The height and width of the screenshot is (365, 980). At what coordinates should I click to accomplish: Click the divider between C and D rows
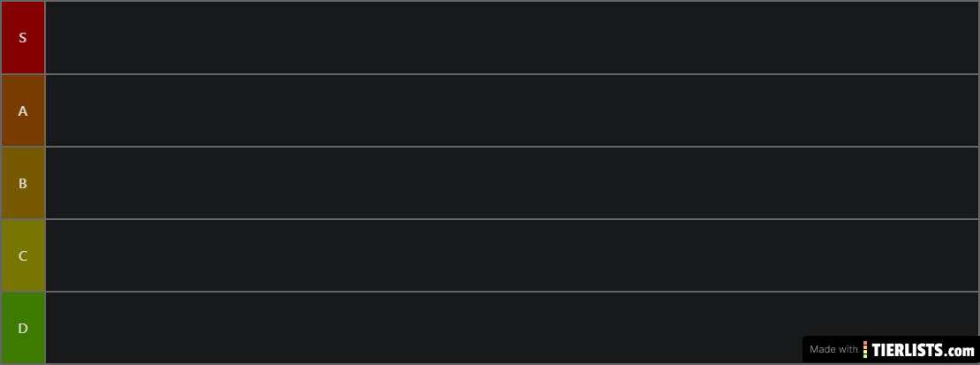tap(512, 292)
